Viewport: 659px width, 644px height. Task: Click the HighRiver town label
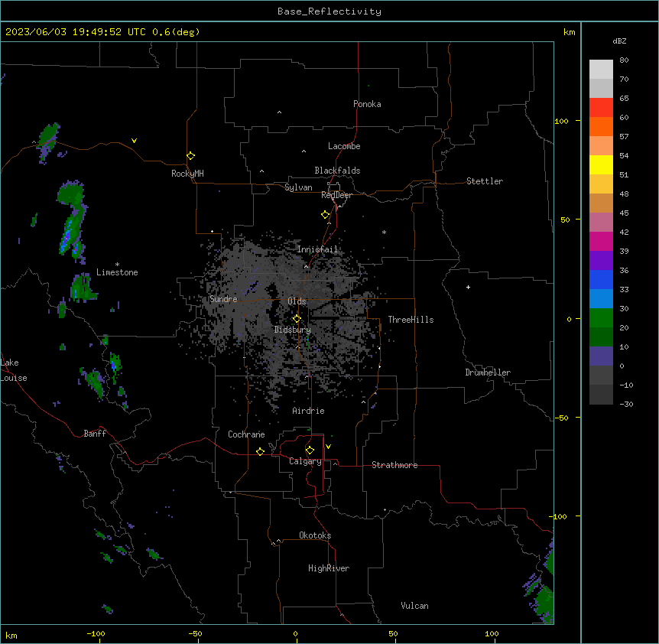coord(329,568)
